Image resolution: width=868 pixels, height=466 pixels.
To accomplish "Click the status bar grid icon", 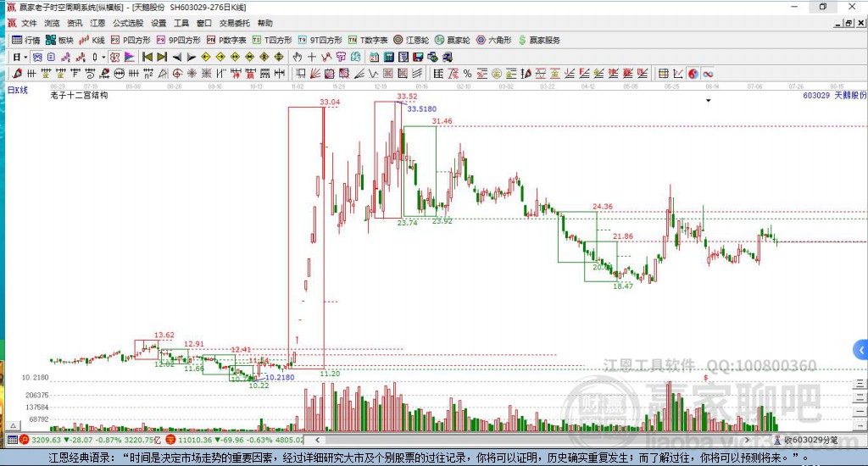I will coord(12,440).
